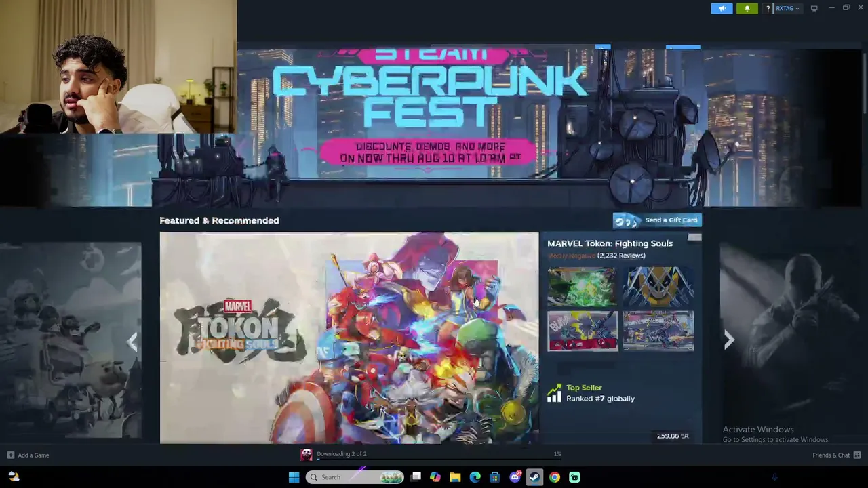Click the taskbar Search box

355,477
